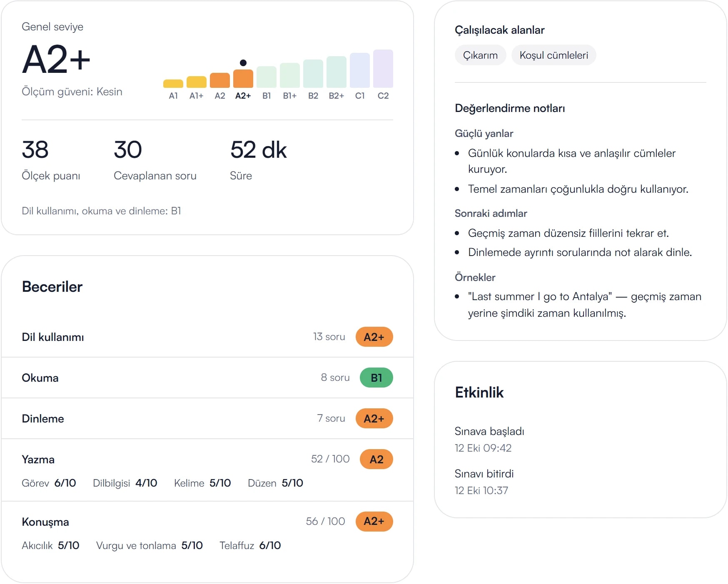Select the A1 level bar

click(x=173, y=83)
